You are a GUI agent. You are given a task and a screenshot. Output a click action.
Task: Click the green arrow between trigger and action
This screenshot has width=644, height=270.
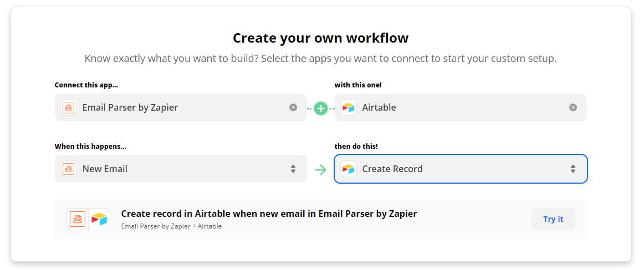[x=321, y=170]
